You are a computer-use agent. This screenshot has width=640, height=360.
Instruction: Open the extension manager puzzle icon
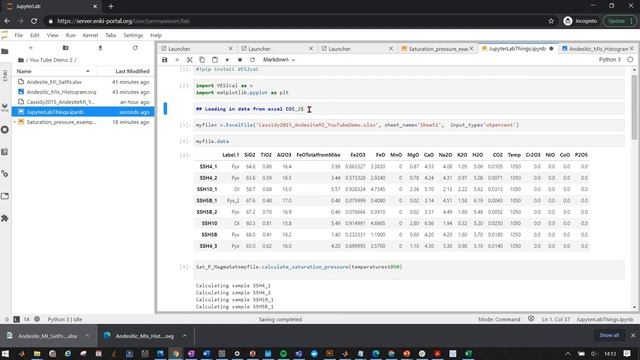[x=5, y=218]
